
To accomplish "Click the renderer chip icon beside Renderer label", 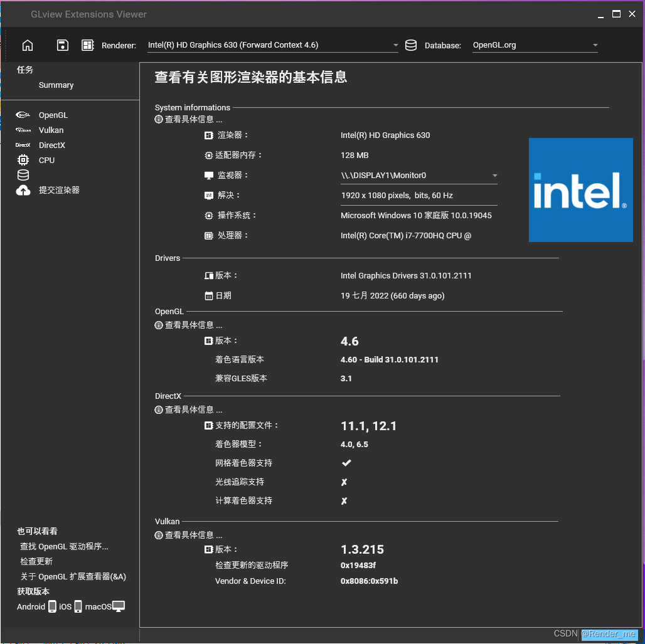I will point(88,45).
